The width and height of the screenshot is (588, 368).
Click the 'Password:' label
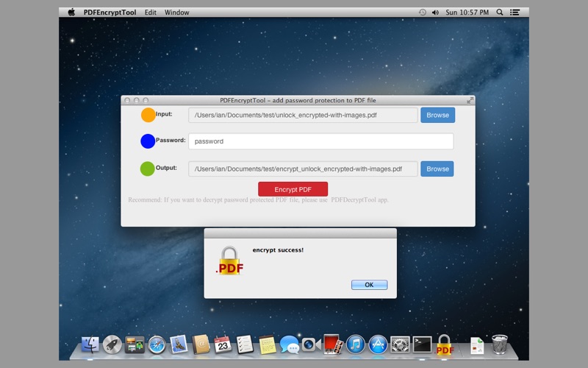coord(171,140)
